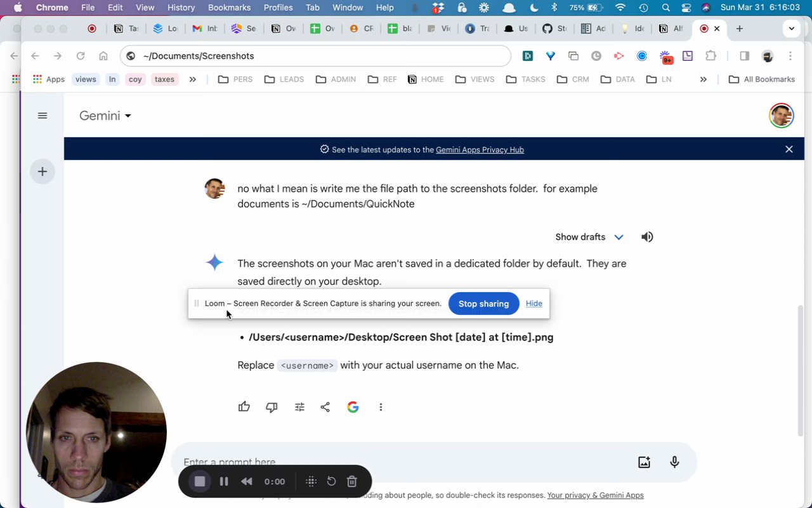Reload the page in Chrome
This screenshot has width=812, height=508.
pyautogui.click(x=81, y=56)
